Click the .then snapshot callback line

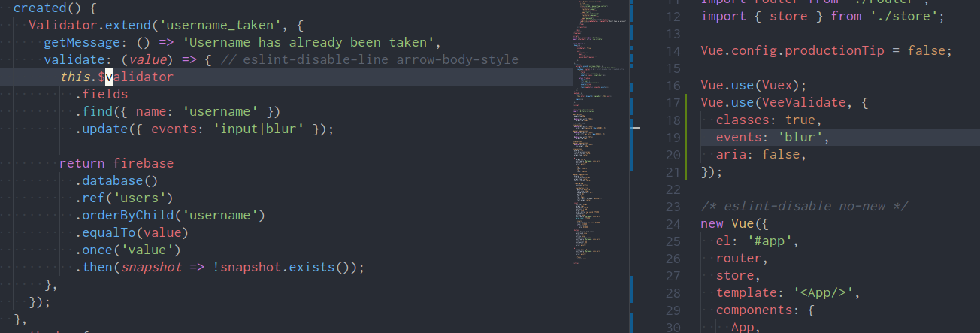pyautogui.click(x=219, y=267)
